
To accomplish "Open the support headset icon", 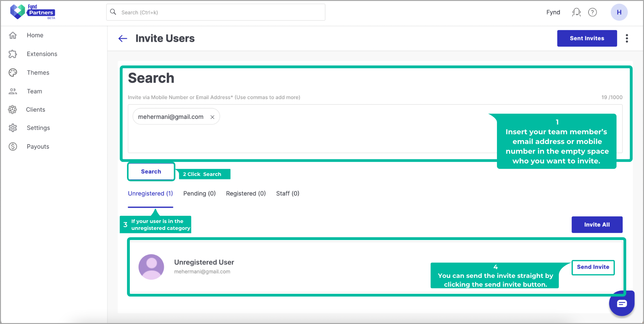I will (x=576, y=12).
